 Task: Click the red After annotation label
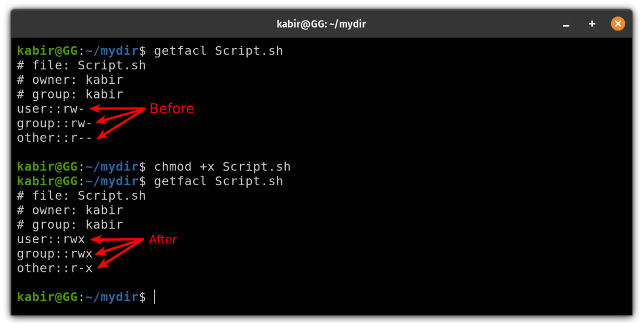point(163,239)
